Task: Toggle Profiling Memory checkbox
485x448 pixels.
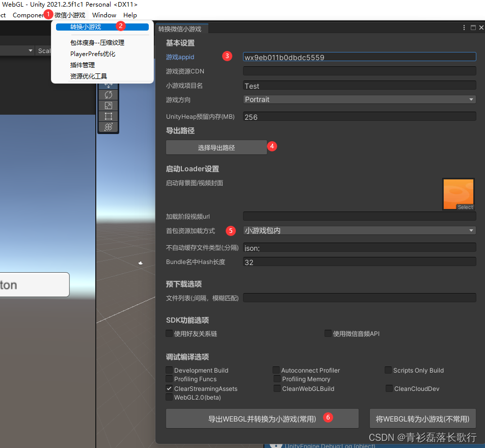Action: (277, 379)
